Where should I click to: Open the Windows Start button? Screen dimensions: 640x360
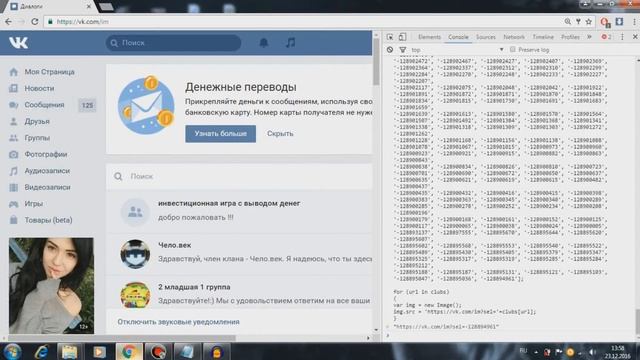tap(12, 351)
